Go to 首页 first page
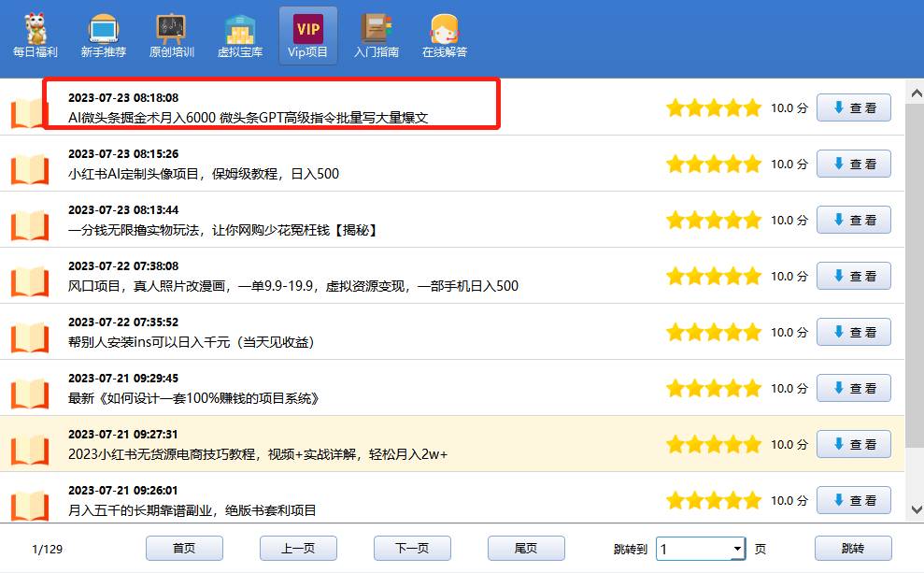924x573 pixels. 184,549
